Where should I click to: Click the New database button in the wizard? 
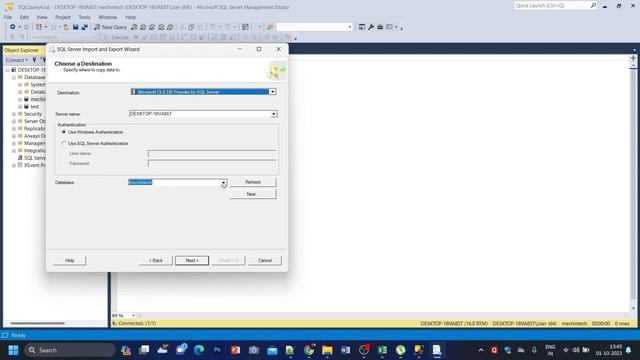coord(253,194)
